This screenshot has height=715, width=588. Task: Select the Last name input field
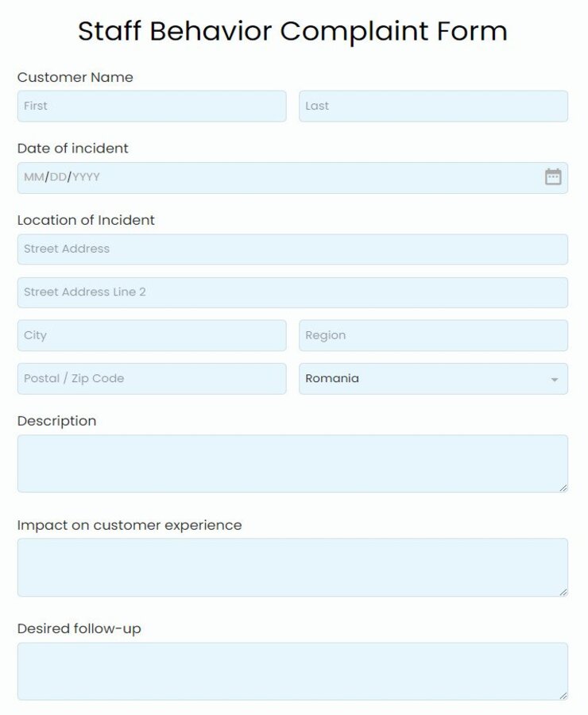click(433, 106)
